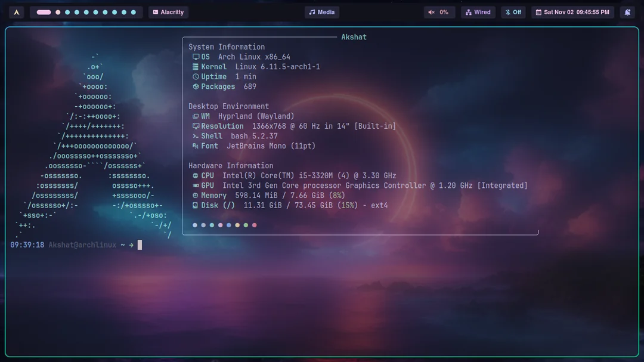The width and height of the screenshot is (644, 362).
Task: Click the display icon beside Resolution
Action: 196,126
